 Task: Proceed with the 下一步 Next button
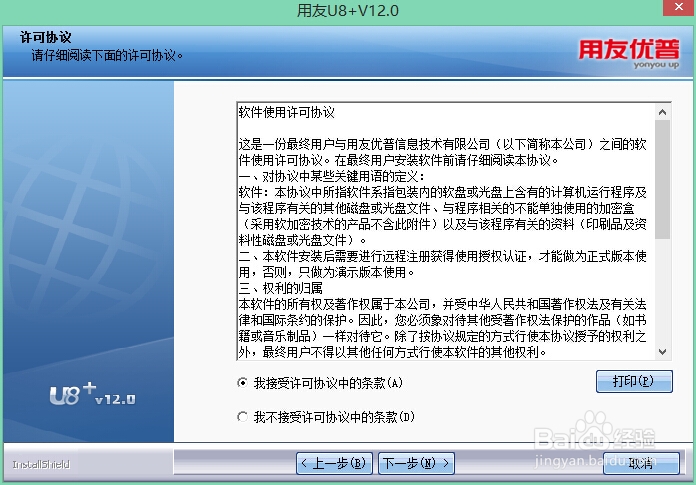click(416, 463)
